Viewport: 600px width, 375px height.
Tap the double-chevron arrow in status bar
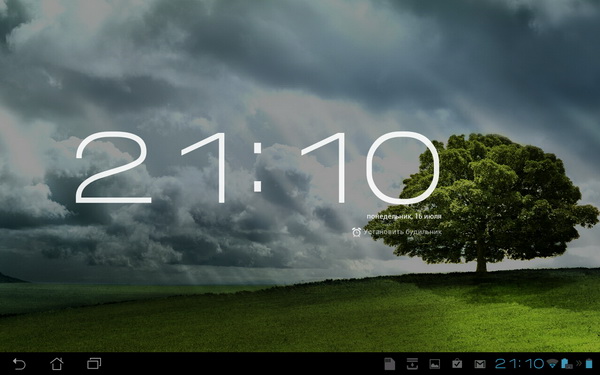tap(579, 364)
